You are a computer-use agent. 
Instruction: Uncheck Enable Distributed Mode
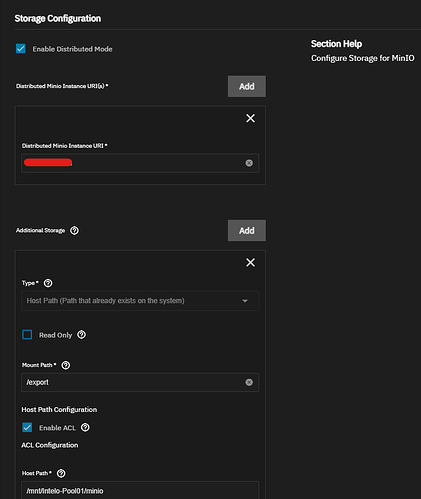click(x=21, y=49)
